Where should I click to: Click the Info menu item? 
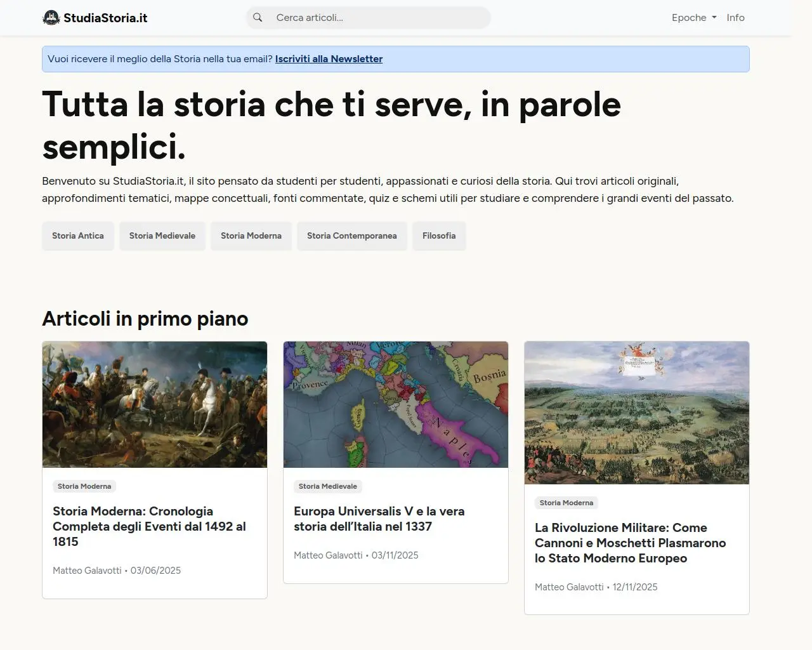tap(735, 17)
